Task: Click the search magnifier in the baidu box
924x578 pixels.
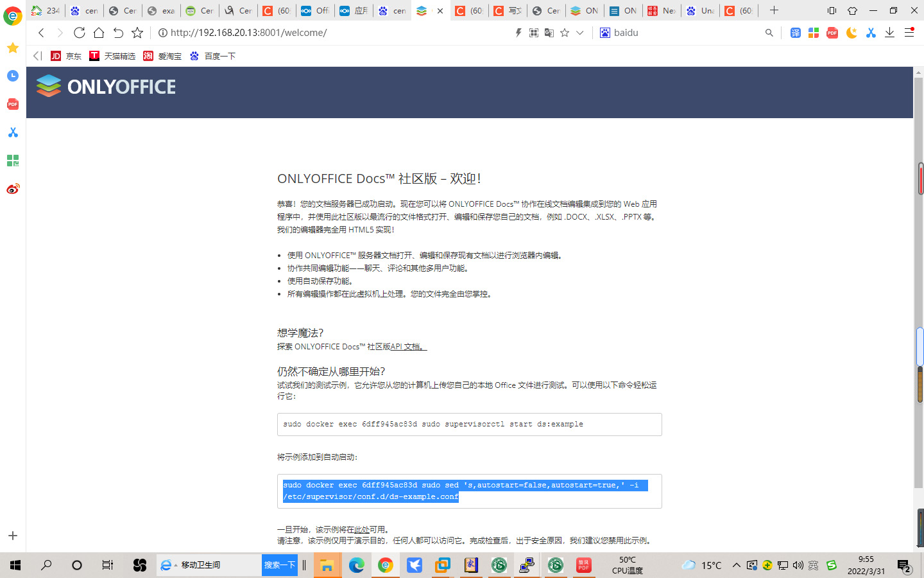Action: (x=769, y=33)
